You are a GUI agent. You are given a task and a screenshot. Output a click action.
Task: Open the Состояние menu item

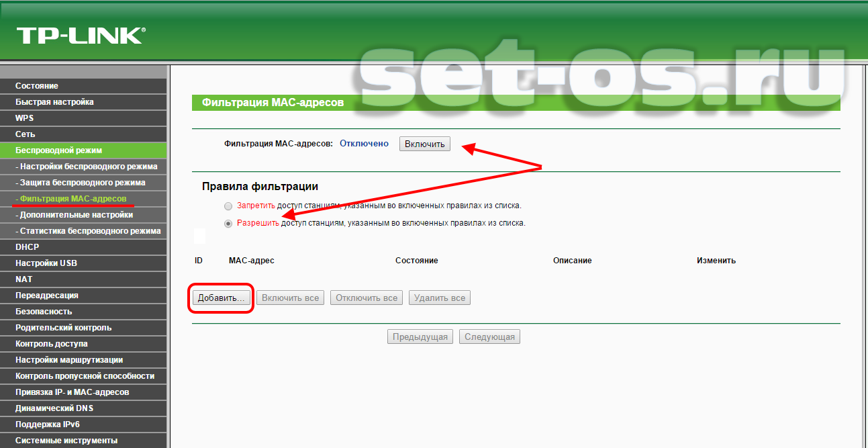click(x=83, y=86)
